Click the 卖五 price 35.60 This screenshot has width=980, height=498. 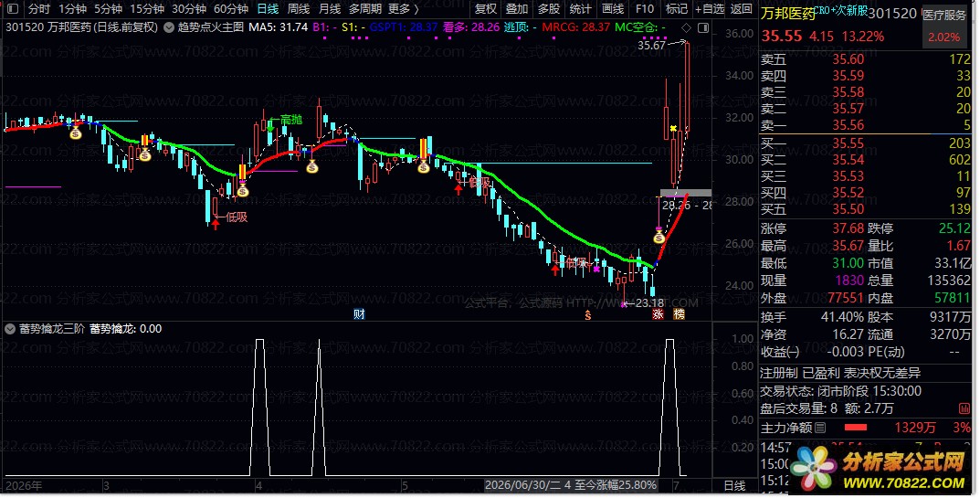pos(848,59)
